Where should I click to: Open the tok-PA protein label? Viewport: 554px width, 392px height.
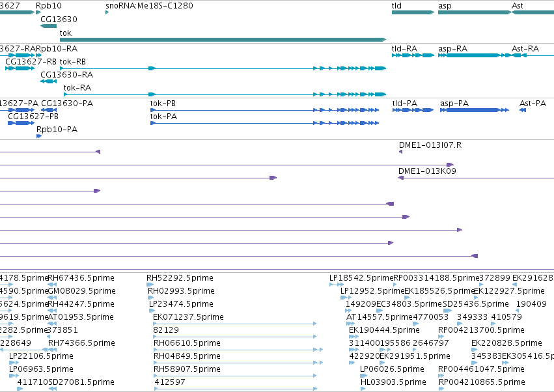[x=163, y=117]
